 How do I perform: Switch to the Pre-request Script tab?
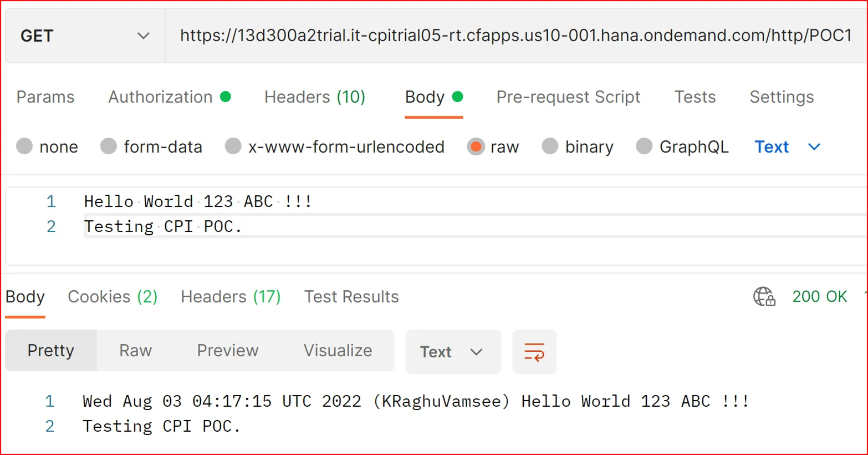click(568, 97)
